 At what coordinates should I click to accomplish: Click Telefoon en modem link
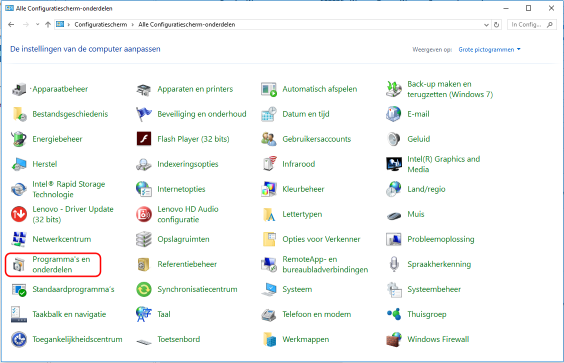click(x=317, y=314)
